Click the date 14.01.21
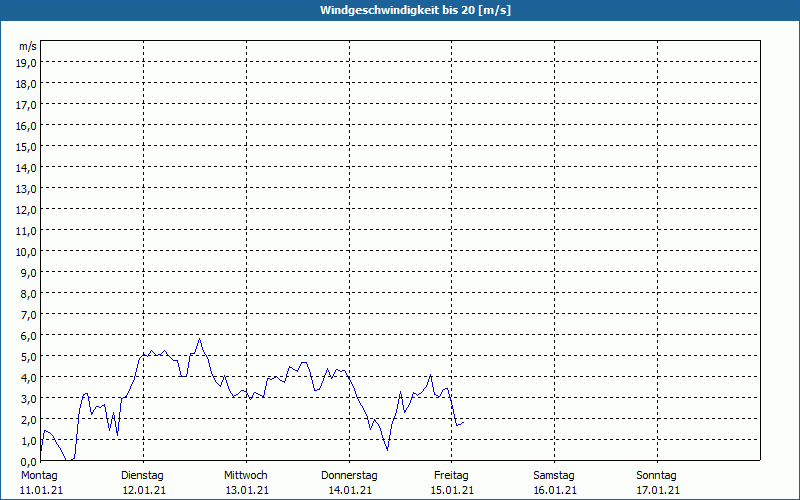This screenshot has width=800, height=500. click(x=350, y=491)
